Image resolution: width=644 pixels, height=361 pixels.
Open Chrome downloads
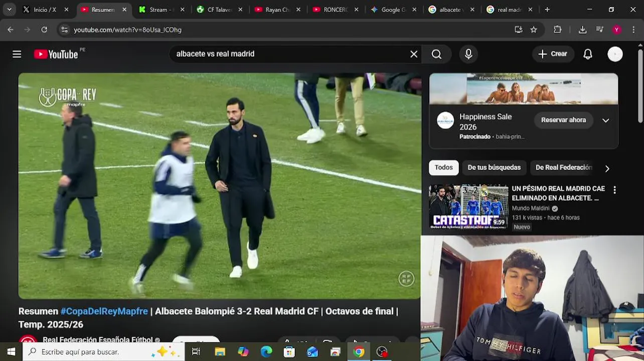point(582,30)
